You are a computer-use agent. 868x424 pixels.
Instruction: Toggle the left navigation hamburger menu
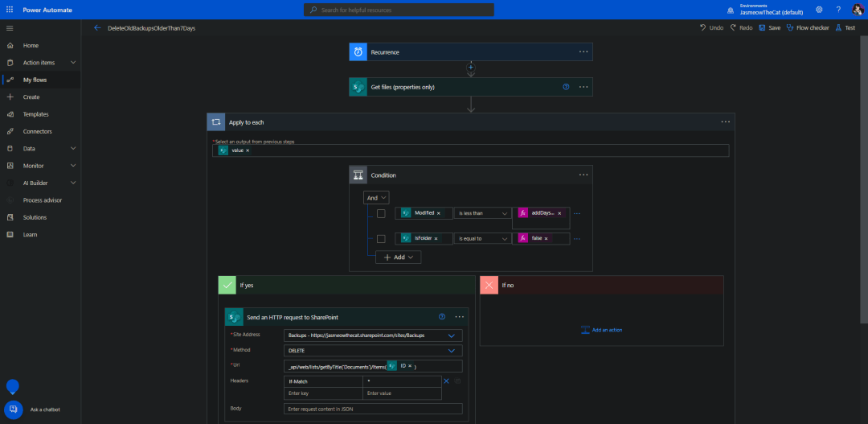pyautogui.click(x=10, y=27)
